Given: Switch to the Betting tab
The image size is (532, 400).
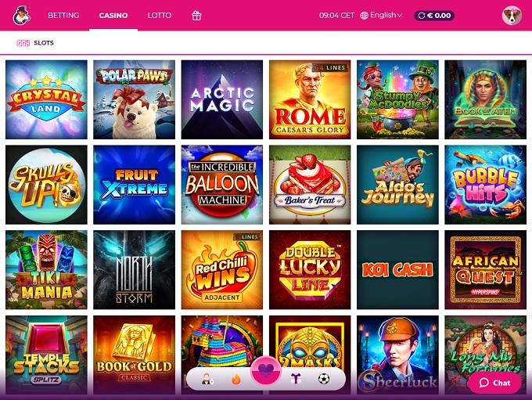Looking at the screenshot, I should [x=63, y=16].
